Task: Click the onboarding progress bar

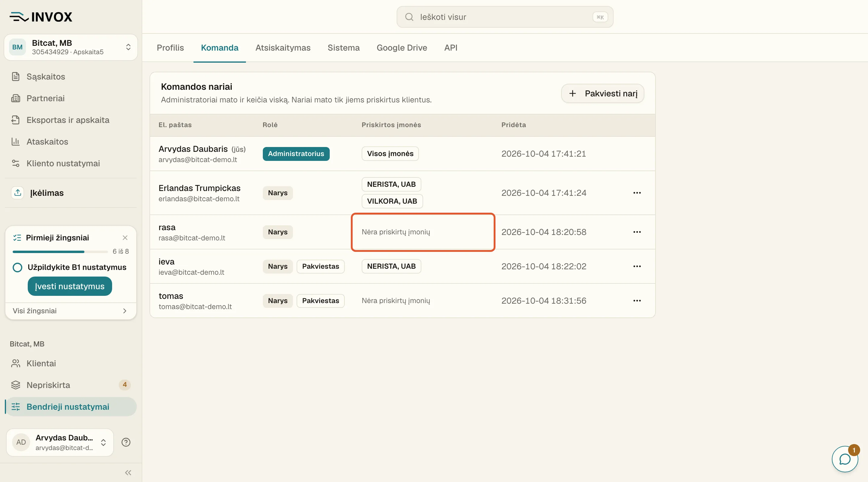Action: (x=60, y=252)
